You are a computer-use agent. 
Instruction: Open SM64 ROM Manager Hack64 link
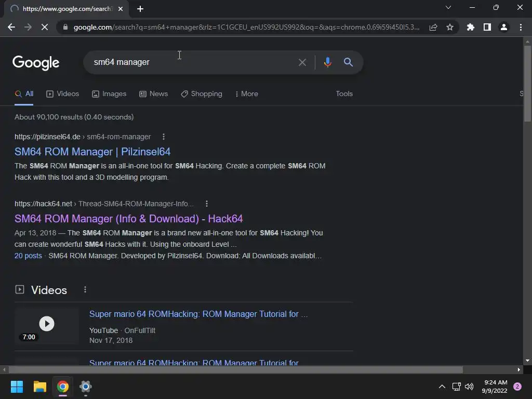tap(129, 219)
